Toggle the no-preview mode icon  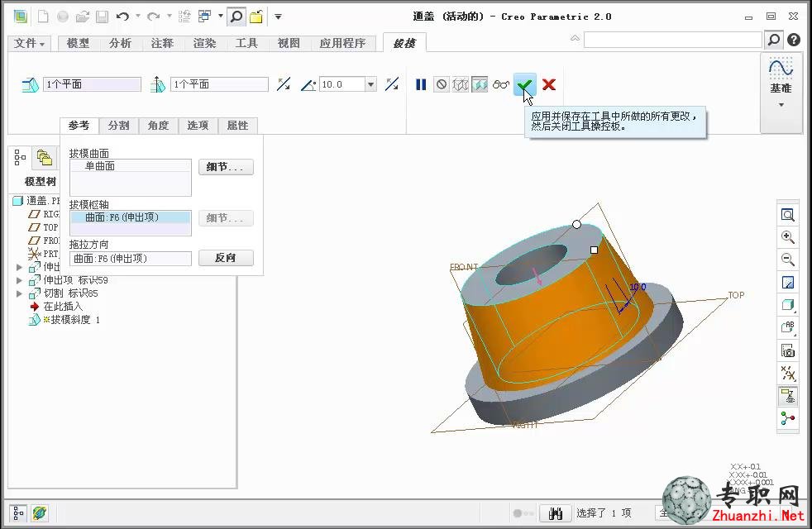(442, 84)
